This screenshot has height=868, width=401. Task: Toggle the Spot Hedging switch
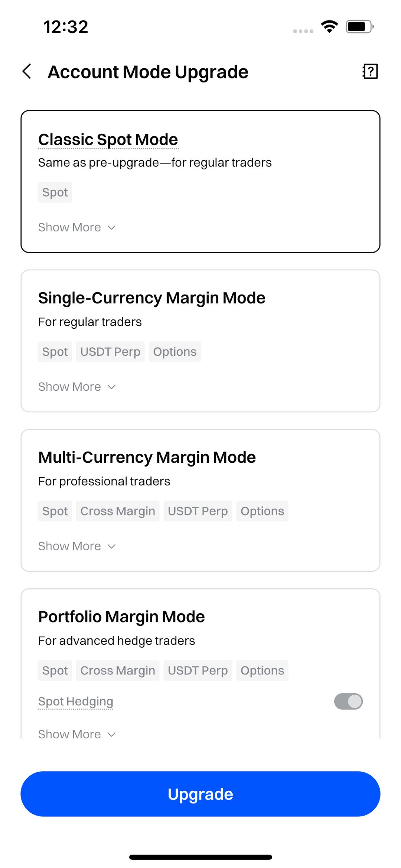[348, 701]
